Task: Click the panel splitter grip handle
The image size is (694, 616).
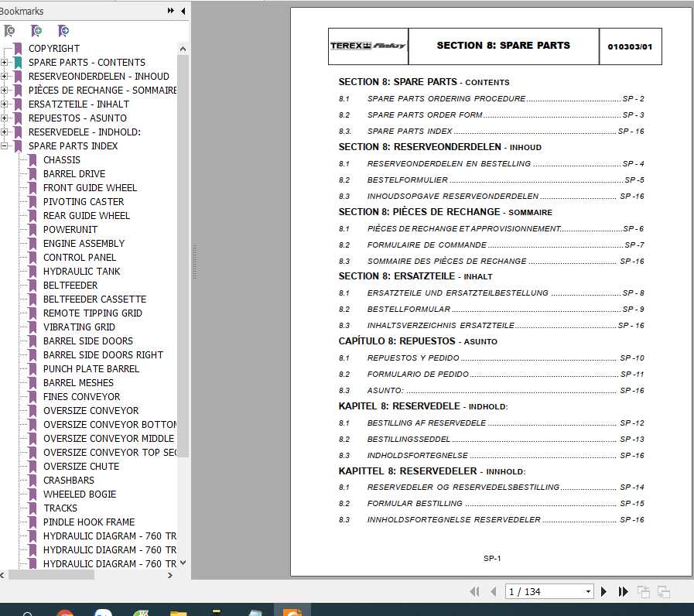Action: (194, 262)
